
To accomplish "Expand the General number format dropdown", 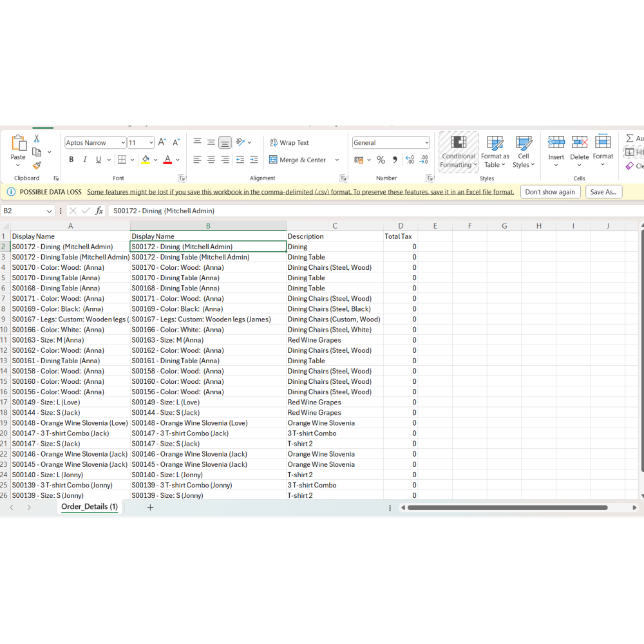I will [x=426, y=143].
